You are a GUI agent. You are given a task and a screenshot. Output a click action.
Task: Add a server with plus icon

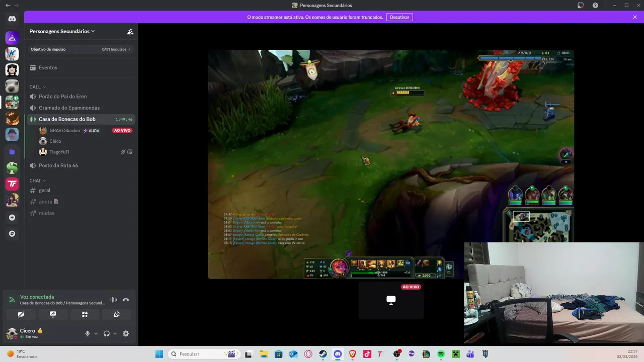pos(12,218)
